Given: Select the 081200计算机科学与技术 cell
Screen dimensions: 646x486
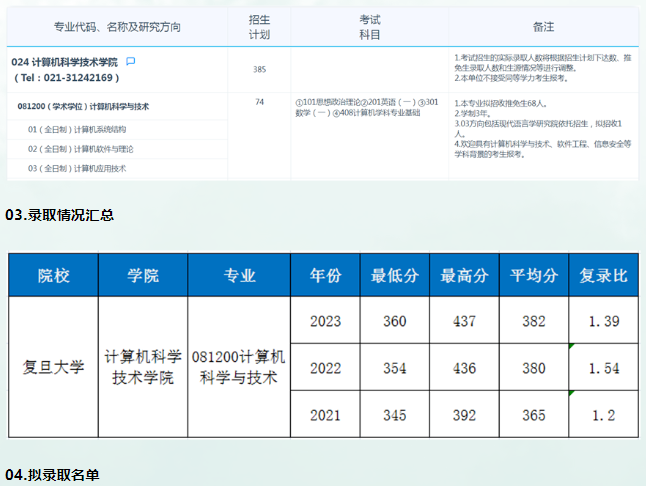Looking at the screenshot, I should (x=239, y=367).
